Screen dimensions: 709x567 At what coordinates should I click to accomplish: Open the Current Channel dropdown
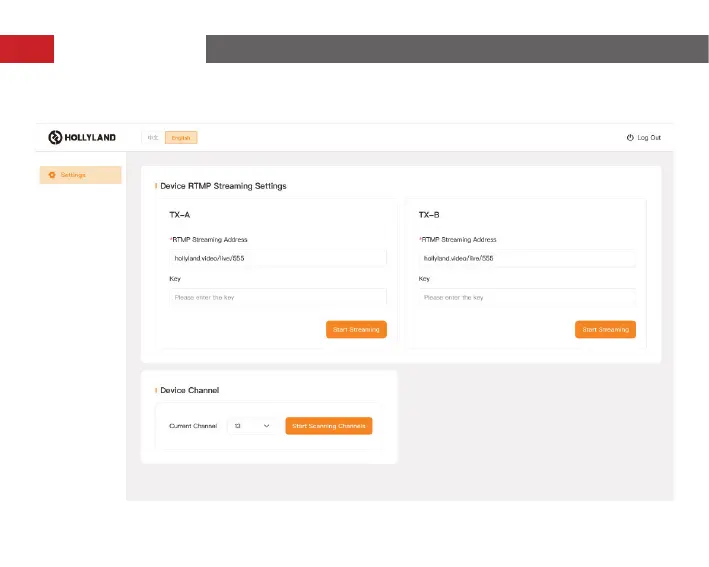tap(252, 426)
